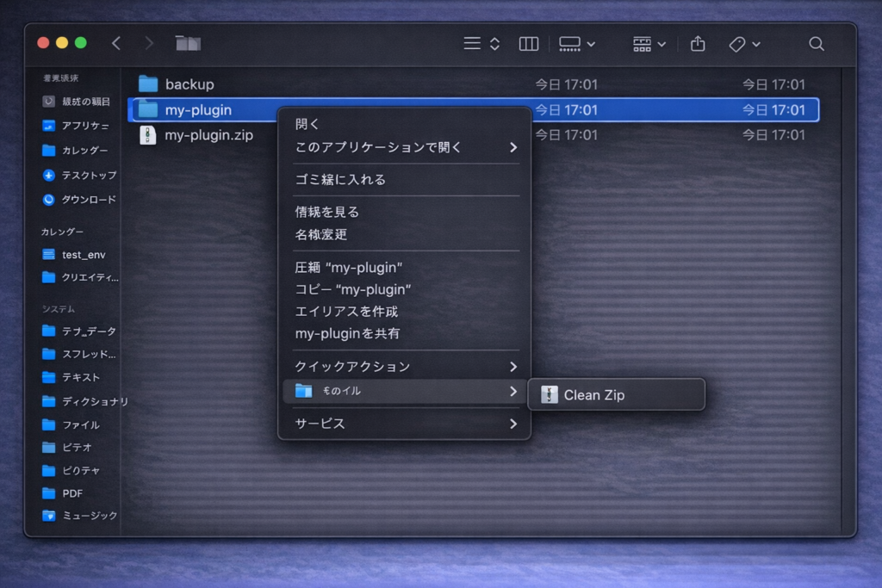The height and width of the screenshot is (588, 882).
Task: Switch to column view using the toolbar icon
Action: 528,43
